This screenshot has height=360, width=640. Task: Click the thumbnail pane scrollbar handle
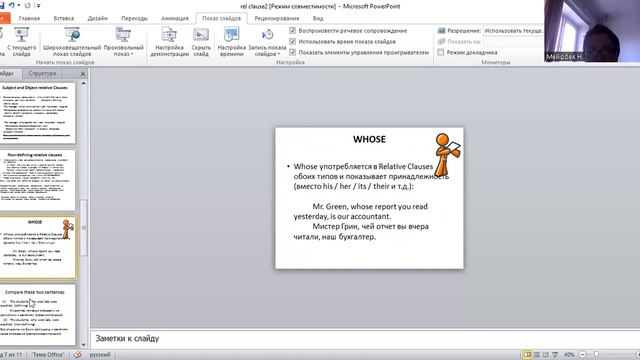(84, 228)
